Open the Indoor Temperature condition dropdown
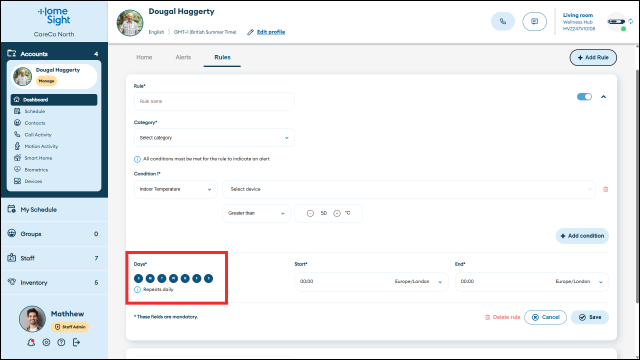The image size is (640, 360). click(176, 189)
